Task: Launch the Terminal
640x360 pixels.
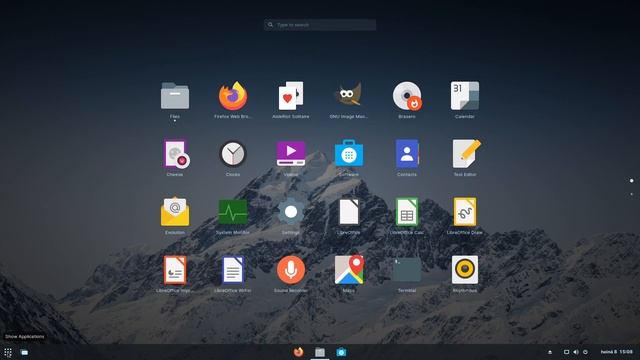Action: coord(407,270)
